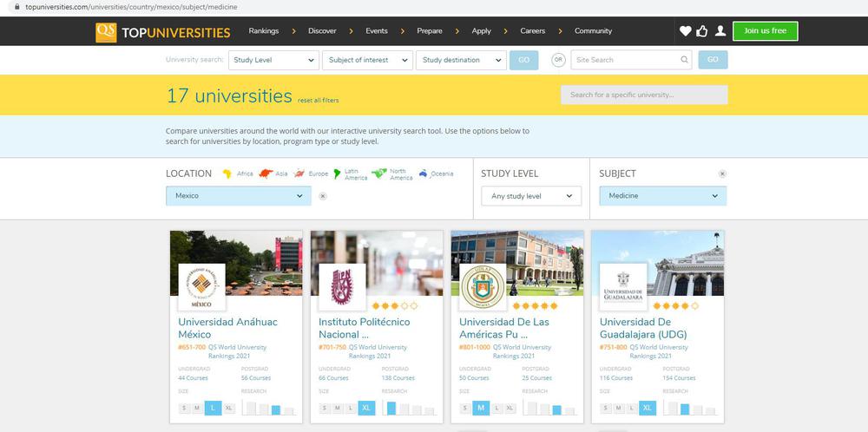Open the Apply menu
The width and height of the screenshot is (868, 432).
click(x=481, y=31)
